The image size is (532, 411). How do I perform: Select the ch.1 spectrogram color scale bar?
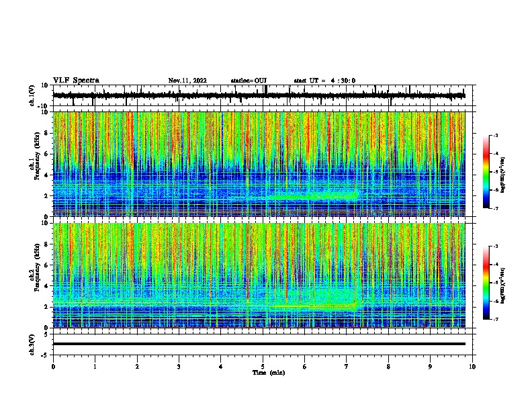coord(486,172)
